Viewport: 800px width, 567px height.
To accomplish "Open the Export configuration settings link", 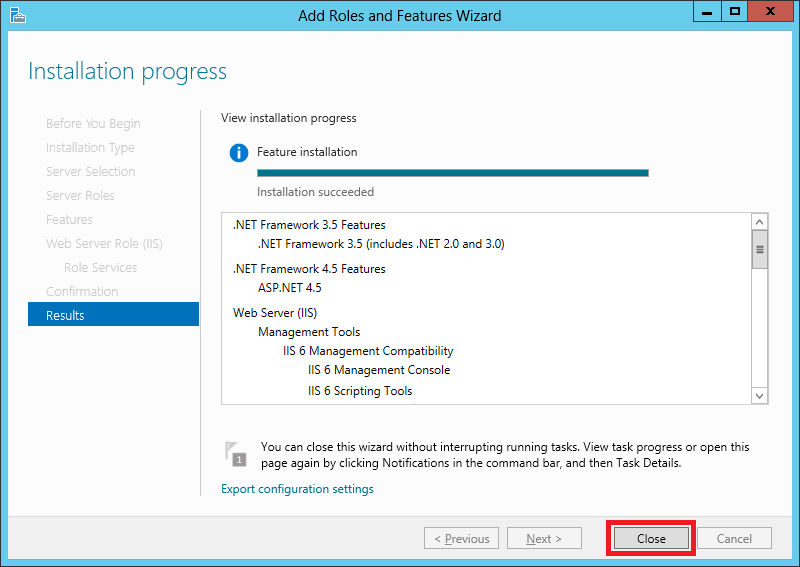I will 297,489.
